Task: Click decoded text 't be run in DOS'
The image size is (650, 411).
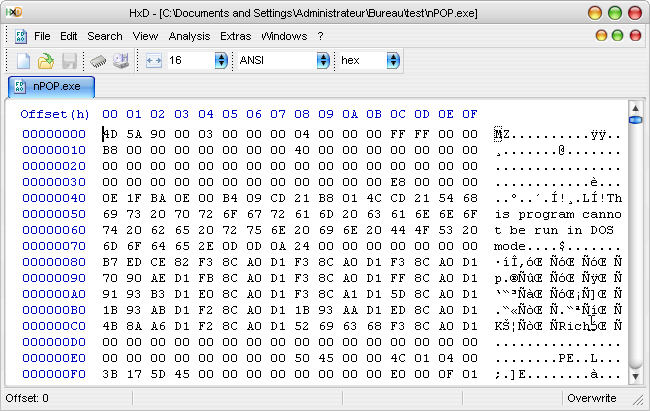Action: [x=554, y=230]
